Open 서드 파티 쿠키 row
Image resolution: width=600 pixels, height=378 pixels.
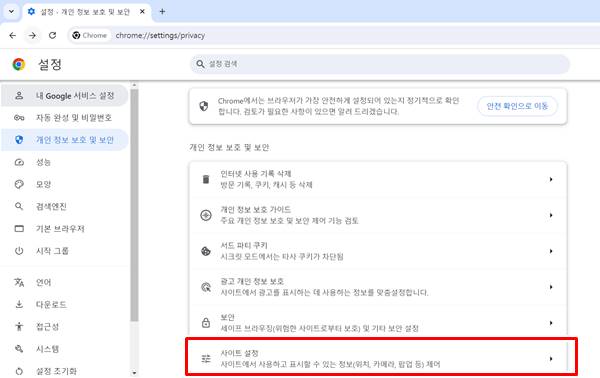click(x=378, y=251)
